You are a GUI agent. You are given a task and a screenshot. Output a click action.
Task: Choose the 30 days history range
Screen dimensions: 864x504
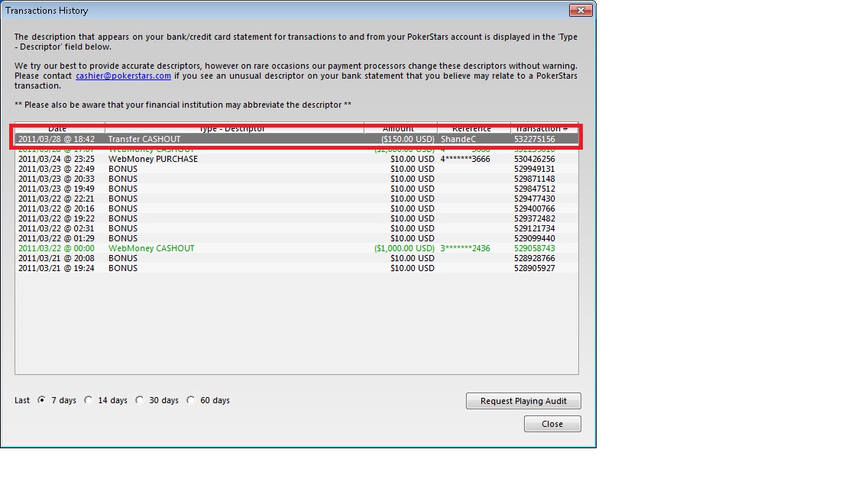point(140,400)
